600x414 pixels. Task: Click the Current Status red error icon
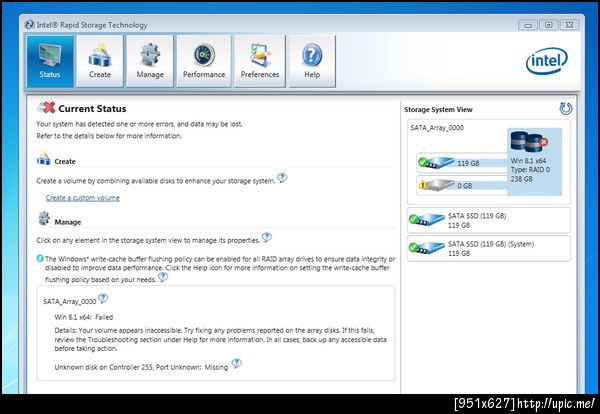[x=47, y=108]
